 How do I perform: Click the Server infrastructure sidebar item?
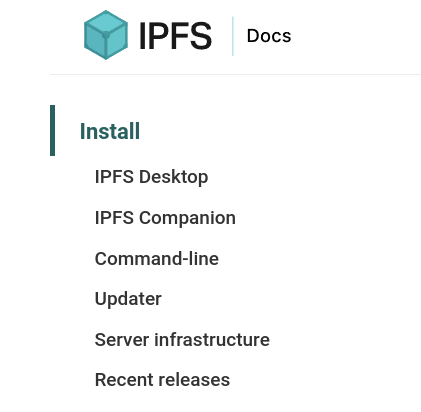182,340
